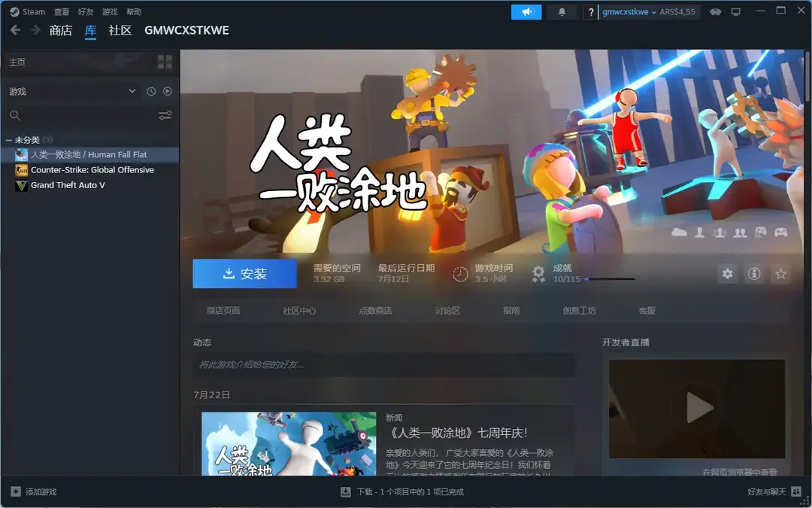Show game info button
Viewport: 812px width, 508px height.
[x=754, y=274]
